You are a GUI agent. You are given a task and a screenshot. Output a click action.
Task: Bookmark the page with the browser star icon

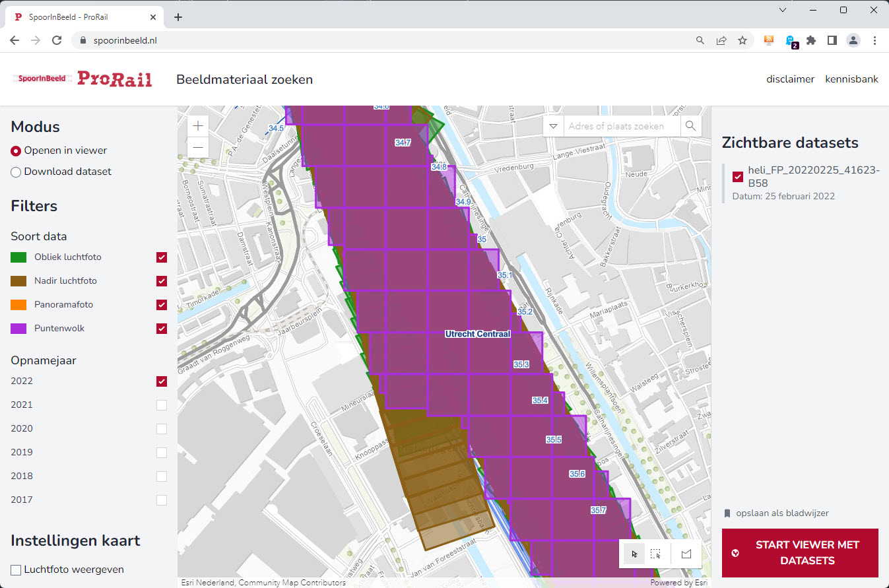pyautogui.click(x=742, y=40)
